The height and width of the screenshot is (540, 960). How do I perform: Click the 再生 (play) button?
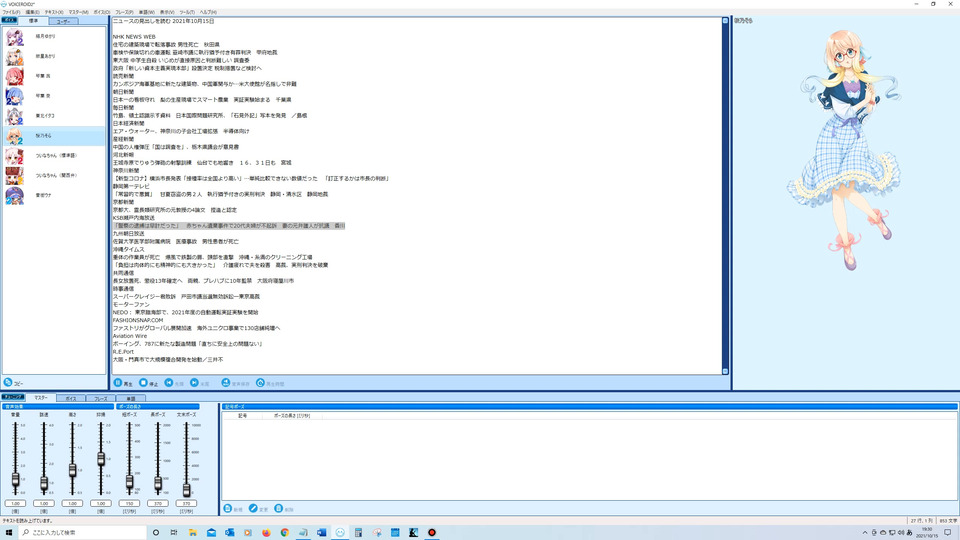coord(123,383)
